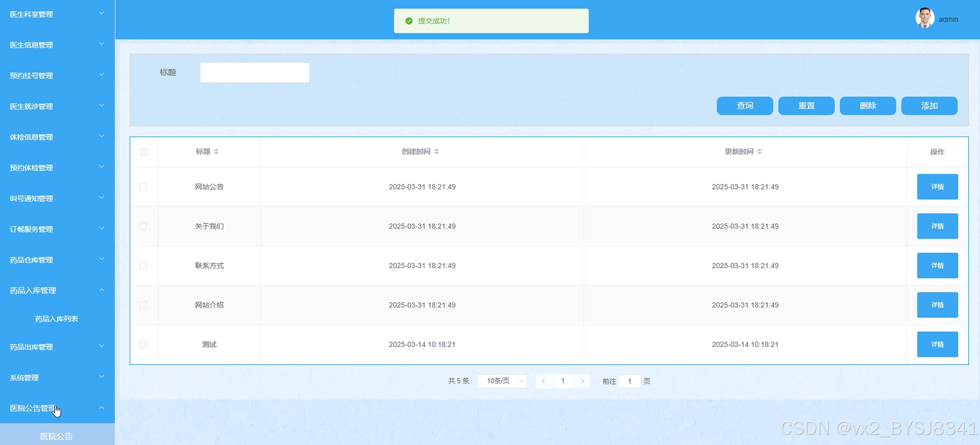Select 医院公告 submenu item

click(x=56, y=436)
